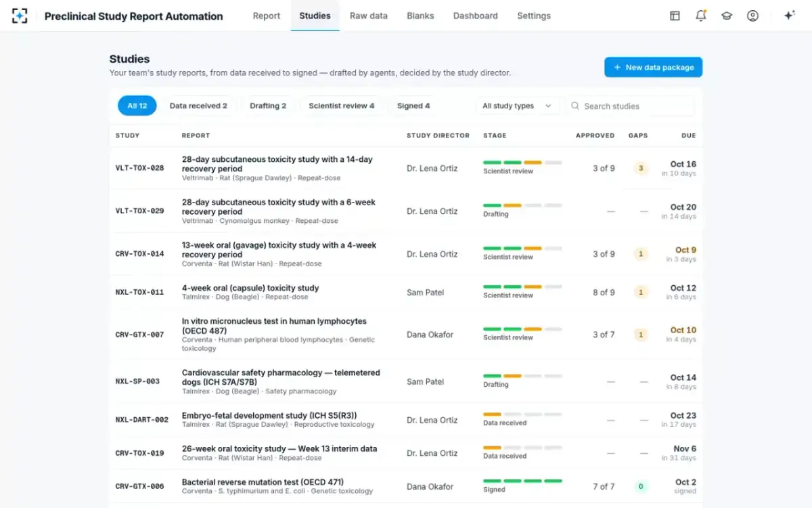Click study ID VLT-TOX-028
Screen dimensions: 812x508
click(139, 168)
